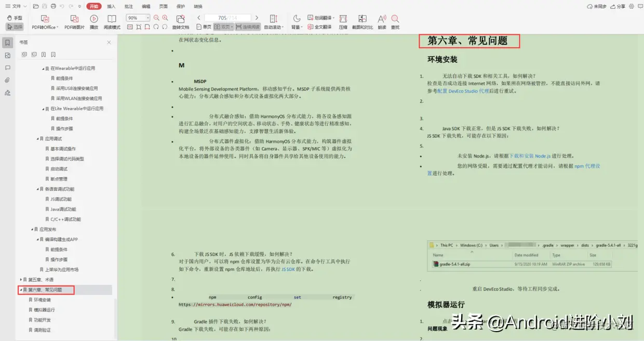Open the 90% zoom level dropdown
The width and height of the screenshot is (644, 341).
[147, 17]
